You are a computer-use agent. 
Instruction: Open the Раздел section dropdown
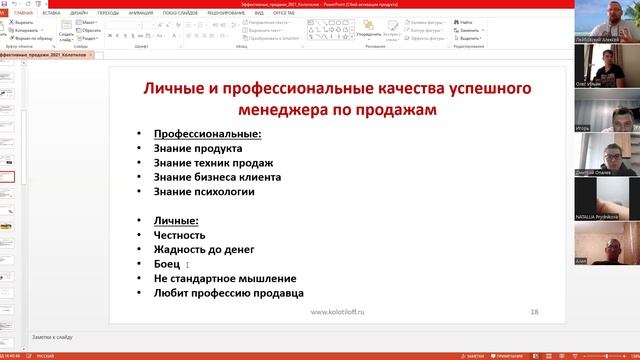87,38
